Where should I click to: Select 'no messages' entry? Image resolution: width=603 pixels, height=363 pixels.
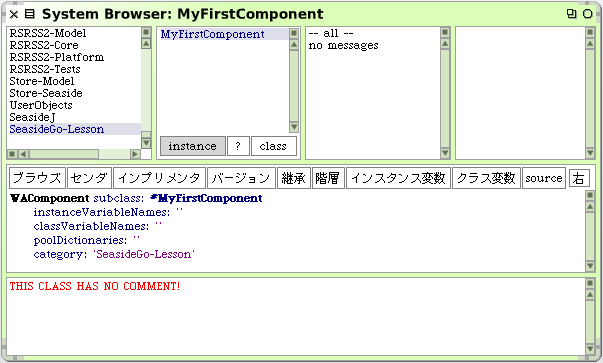[x=343, y=45]
